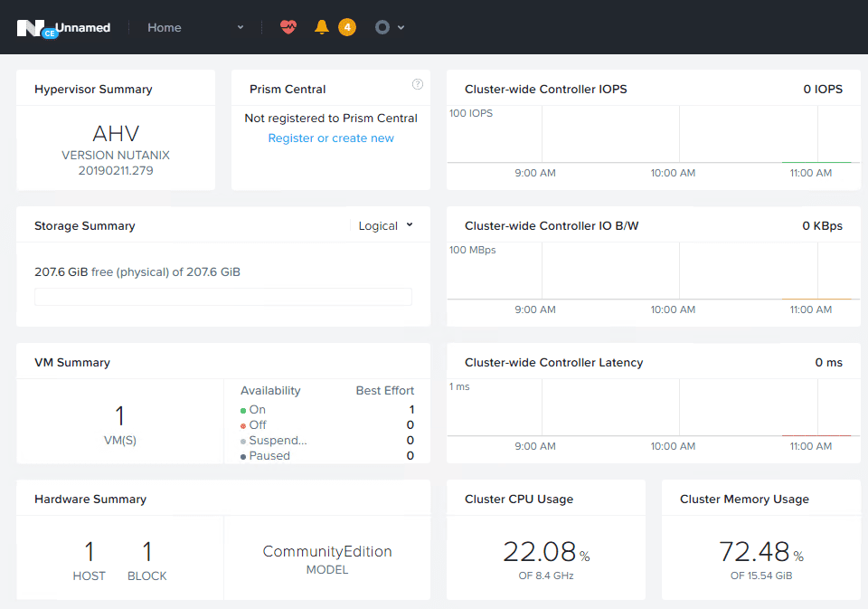This screenshot has width=868, height=609.
Task: Open the cluster health heart icon
Action: pos(288,27)
